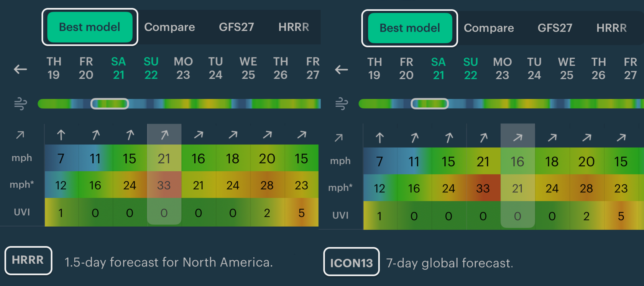The image size is (644, 286).
Task: Click highlighted direction arrow in left panel
Action: coord(164,135)
